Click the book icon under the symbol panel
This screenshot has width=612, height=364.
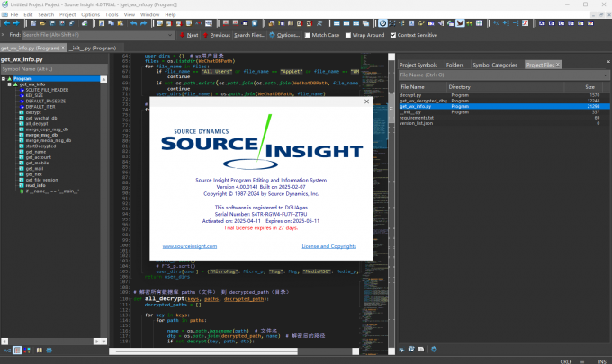coord(40,351)
